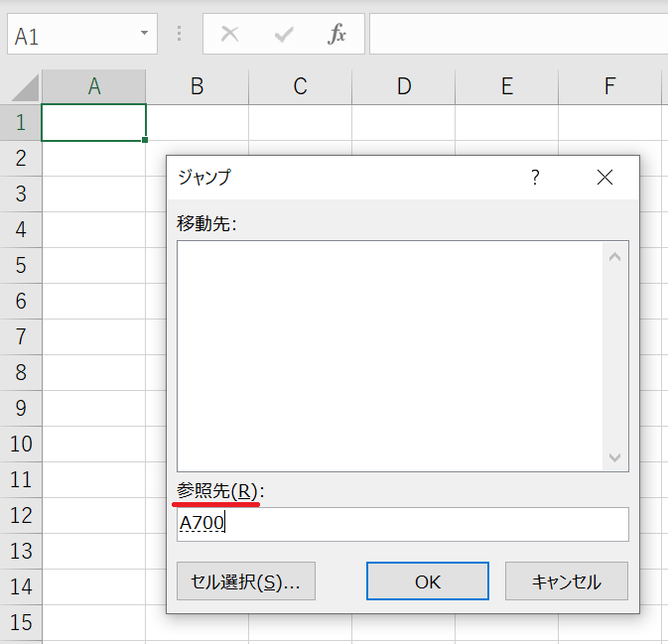668x644 pixels.
Task: Click the 移動先 list box
Action: pos(389,355)
